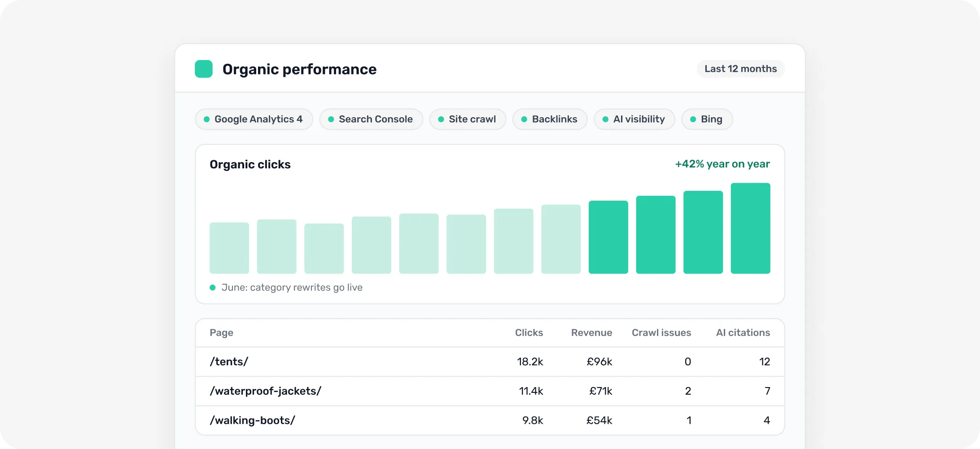The width and height of the screenshot is (980, 449).
Task: Toggle the Bing source chip
Action: [707, 119]
